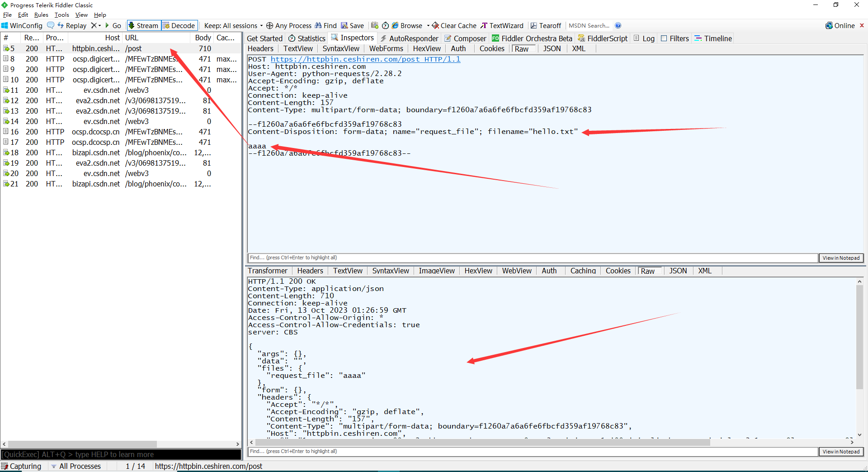The width and height of the screenshot is (868, 472).
Task: Click the View in Notepad button
Action: tap(840, 257)
